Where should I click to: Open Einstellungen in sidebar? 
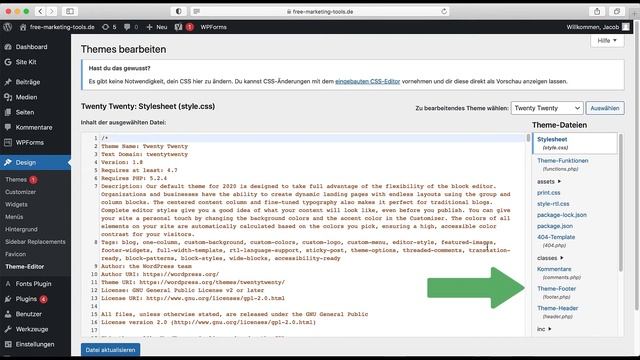point(35,344)
